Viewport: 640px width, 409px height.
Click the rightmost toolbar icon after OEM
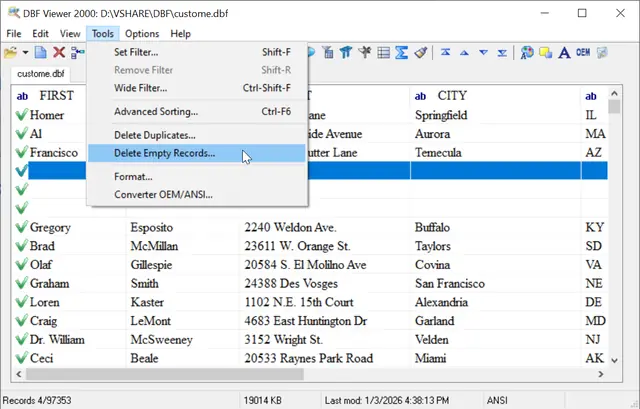click(x=602, y=52)
